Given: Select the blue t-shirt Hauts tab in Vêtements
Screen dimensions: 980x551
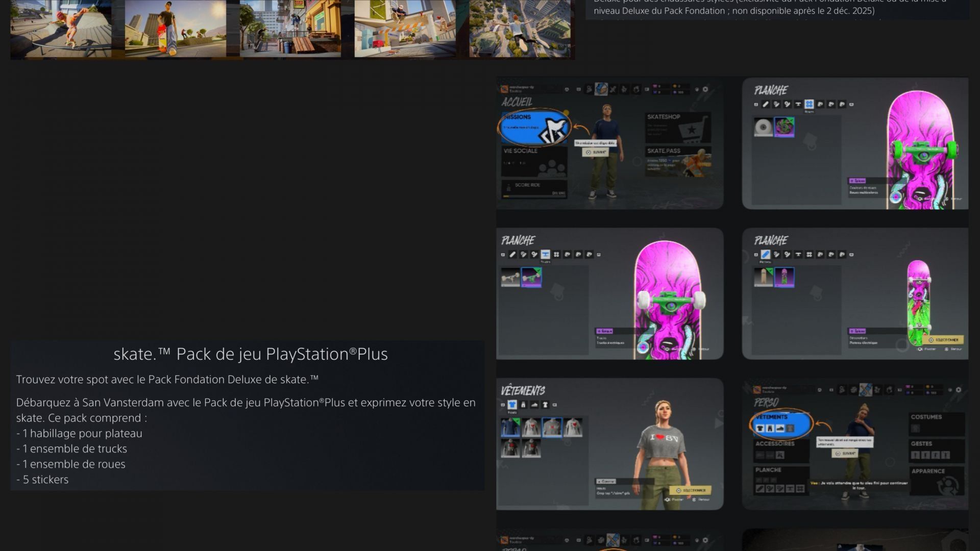Looking at the screenshot, I should [512, 405].
